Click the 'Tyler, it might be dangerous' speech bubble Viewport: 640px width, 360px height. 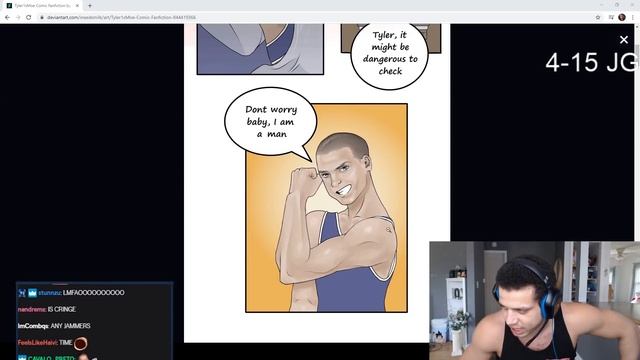click(390, 55)
